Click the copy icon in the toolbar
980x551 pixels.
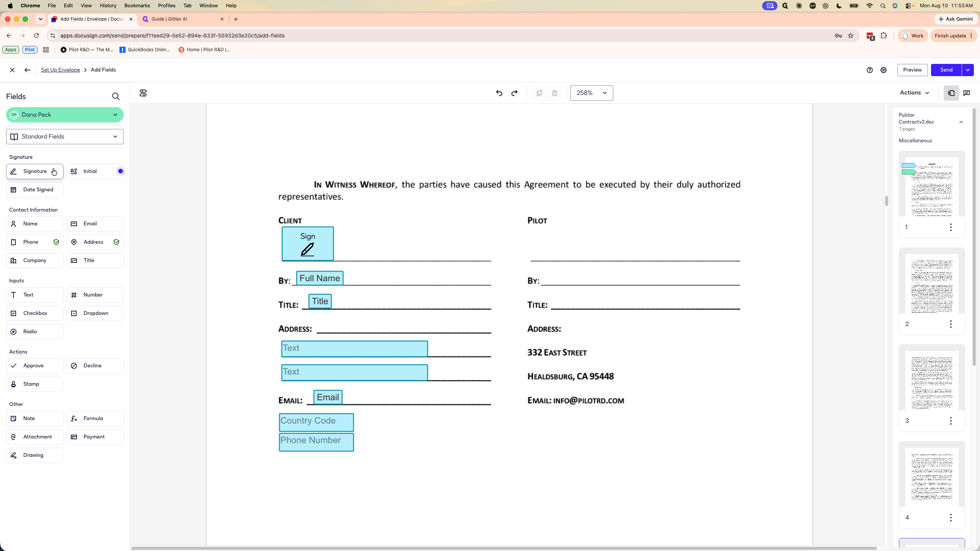click(x=539, y=93)
